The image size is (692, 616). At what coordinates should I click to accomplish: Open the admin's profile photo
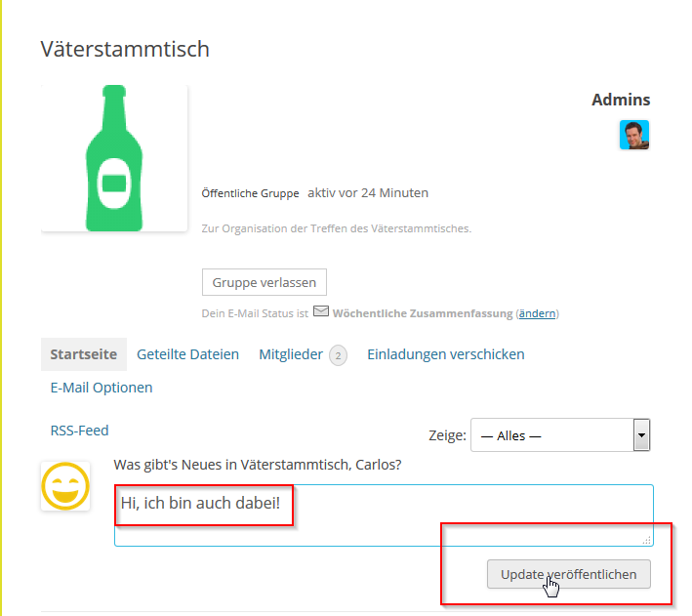click(x=634, y=135)
